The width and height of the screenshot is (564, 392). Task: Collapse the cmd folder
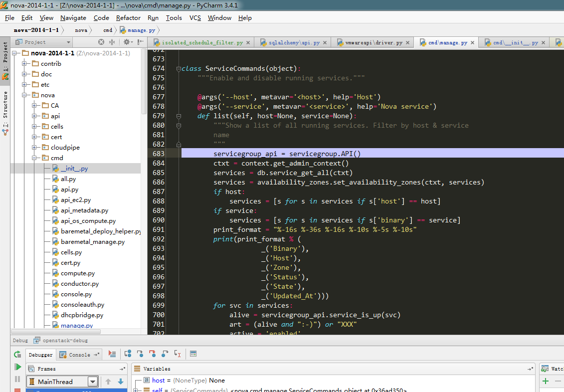click(34, 158)
